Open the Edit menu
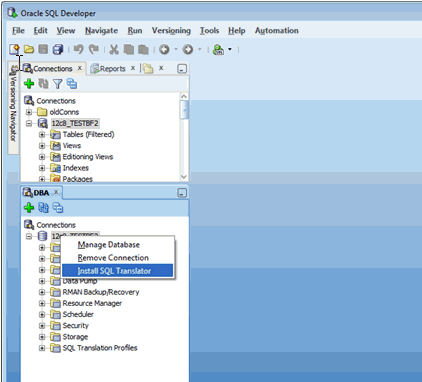This screenshot has width=422, height=382. click(40, 31)
